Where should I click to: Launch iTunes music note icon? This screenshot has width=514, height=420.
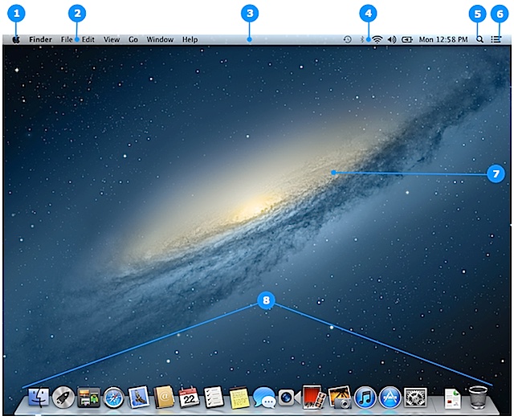tap(365, 398)
